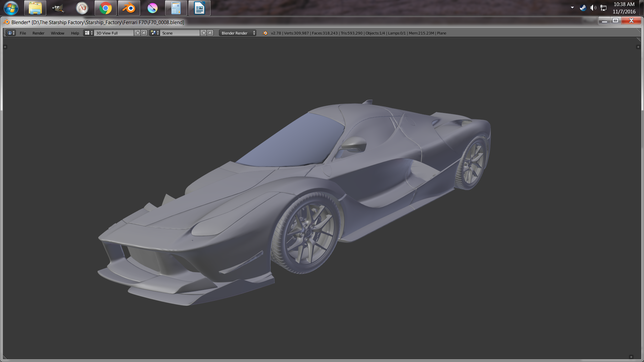Viewport: 644px width, 362px height.
Task: Open the clock showing 10:38 AM
Action: 624,8
